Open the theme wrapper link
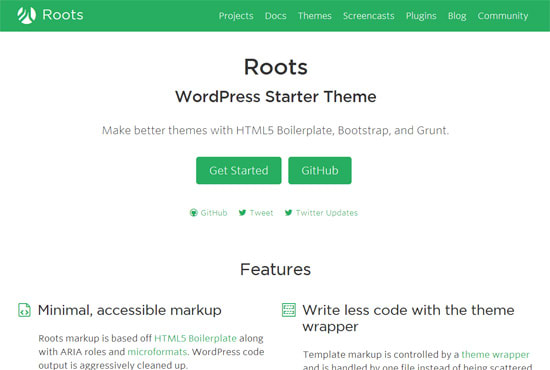The height and width of the screenshot is (370, 550). pos(495,355)
